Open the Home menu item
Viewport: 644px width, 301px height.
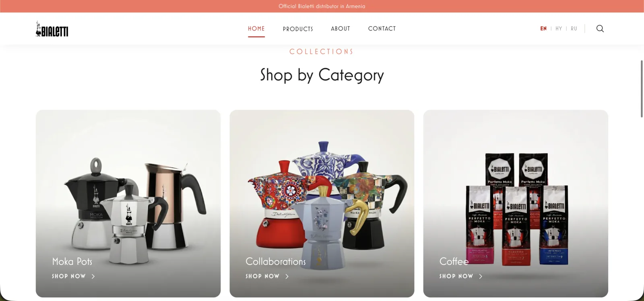point(256,29)
